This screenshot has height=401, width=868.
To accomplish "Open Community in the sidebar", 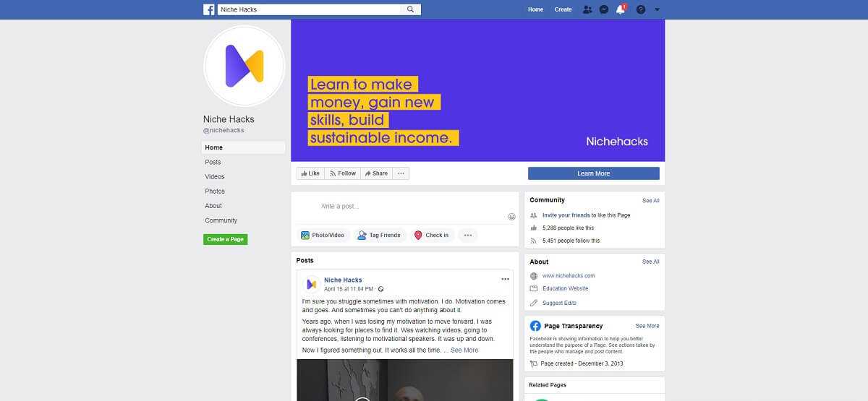I will point(221,220).
